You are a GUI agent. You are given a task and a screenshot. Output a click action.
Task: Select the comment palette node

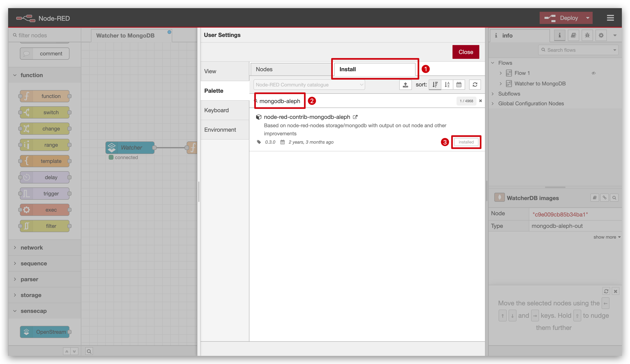45,53
